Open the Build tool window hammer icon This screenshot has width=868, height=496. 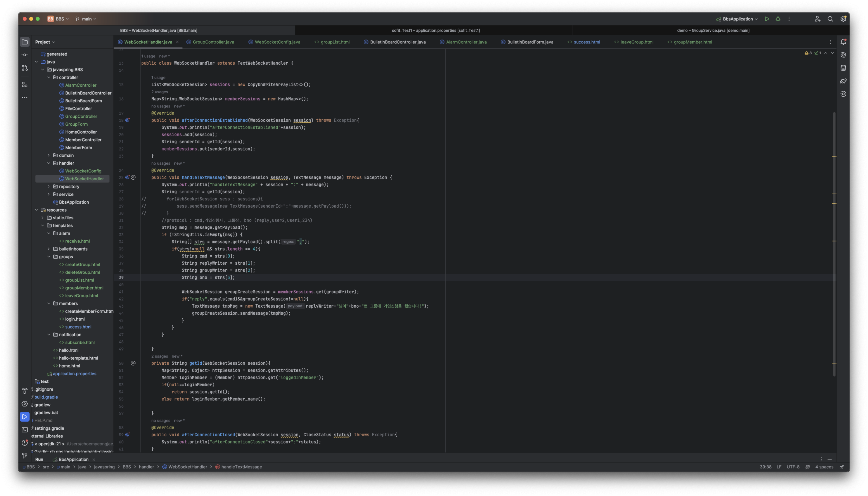(x=25, y=391)
